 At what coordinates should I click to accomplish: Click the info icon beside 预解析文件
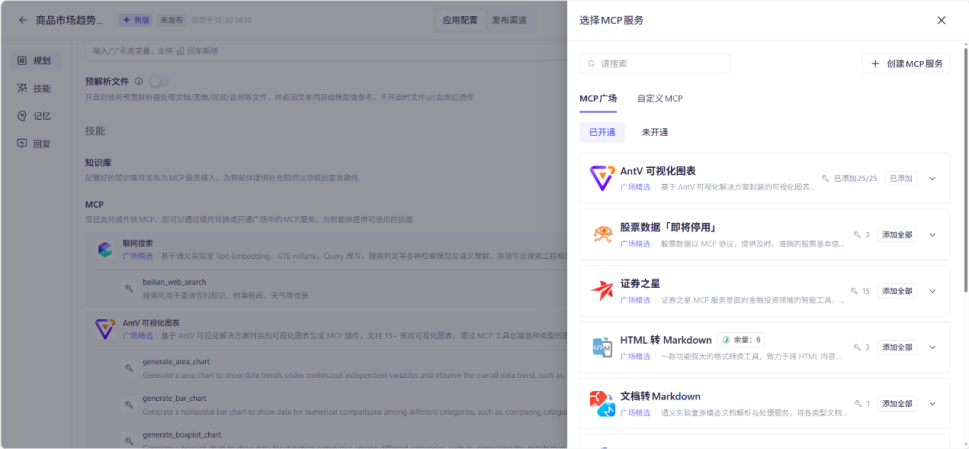[138, 81]
